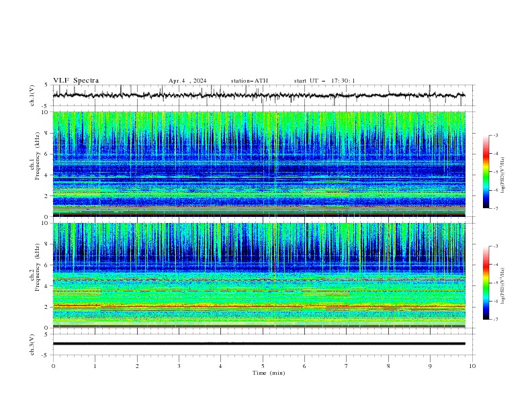Screen dimensions: 532x411
Task: Click the "VLF Spectra" plot title
Action: pos(76,81)
